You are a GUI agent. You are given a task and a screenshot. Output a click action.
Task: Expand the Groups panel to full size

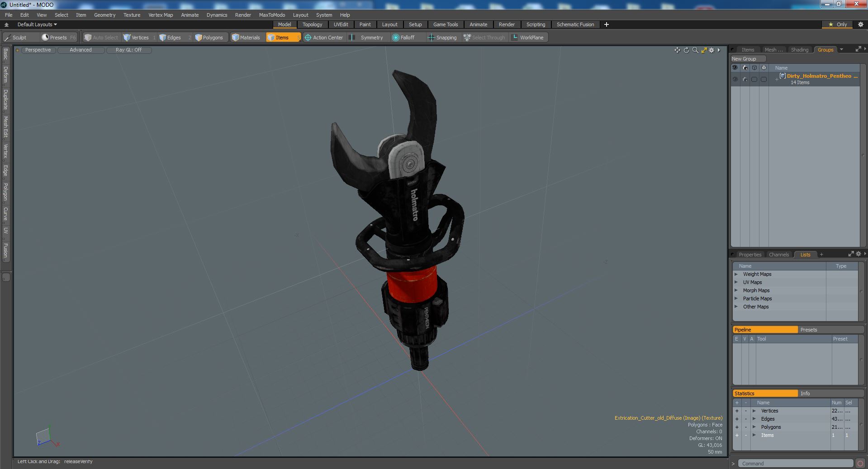pos(858,49)
